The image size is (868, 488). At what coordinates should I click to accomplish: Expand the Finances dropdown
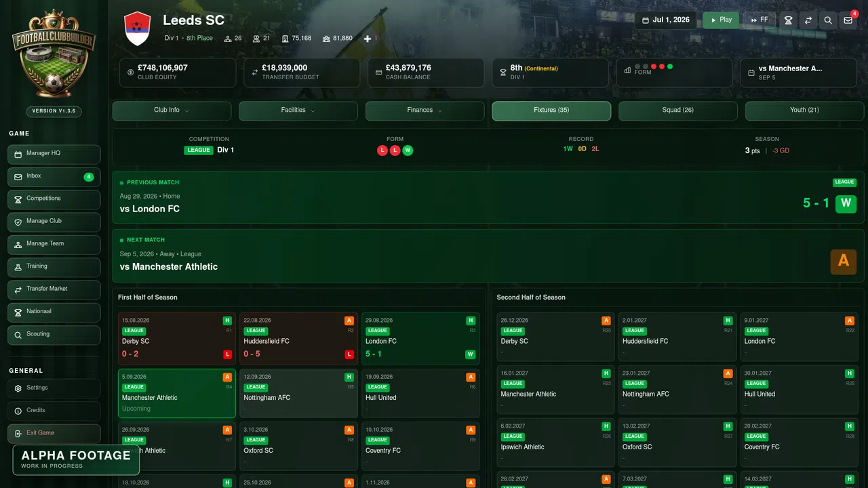tap(425, 110)
